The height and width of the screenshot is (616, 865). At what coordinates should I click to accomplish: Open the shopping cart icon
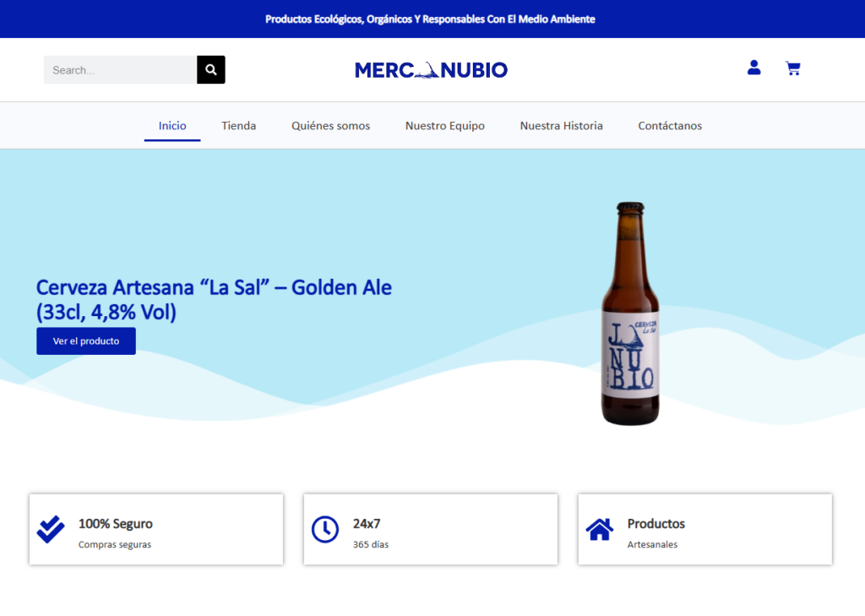792,68
